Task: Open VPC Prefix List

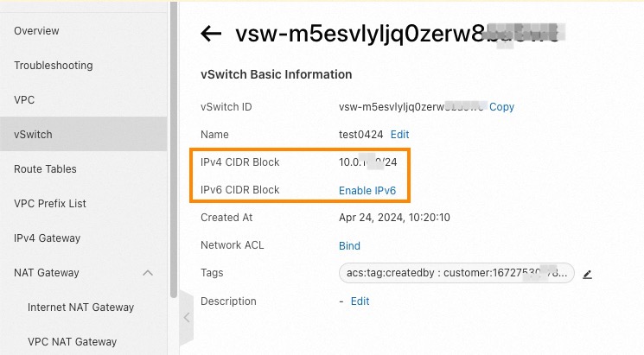Action: [x=50, y=204]
